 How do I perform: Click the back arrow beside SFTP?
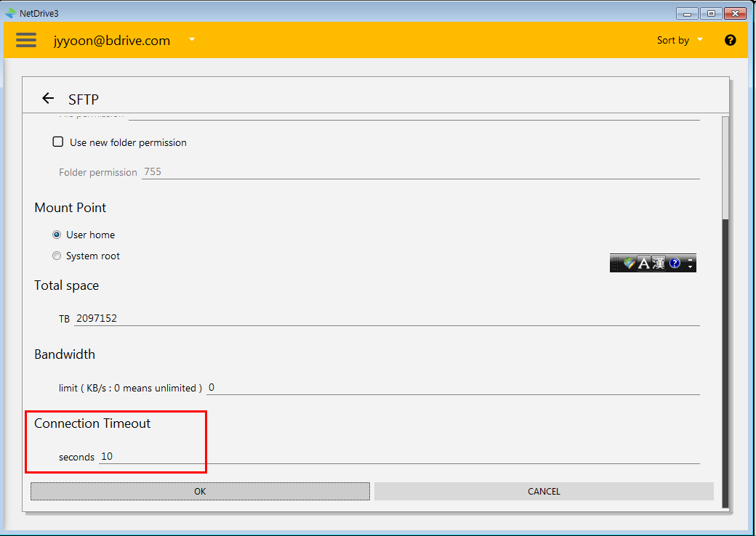tap(48, 98)
